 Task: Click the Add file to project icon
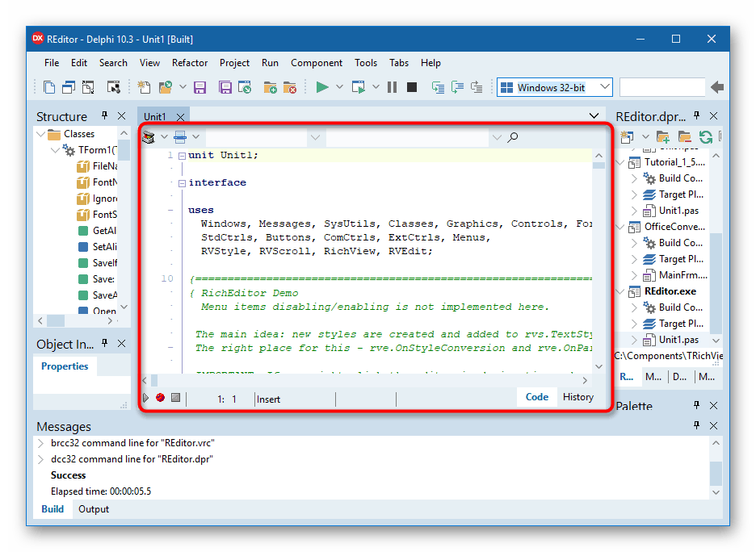(x=270, y=87)
